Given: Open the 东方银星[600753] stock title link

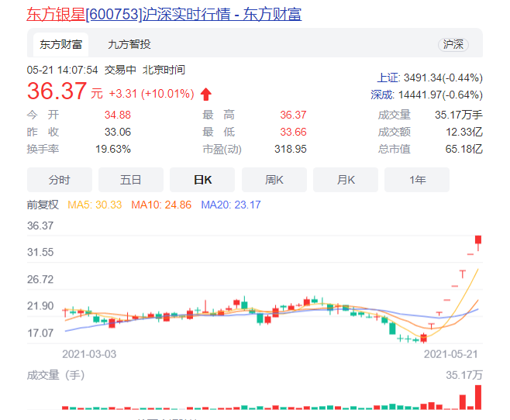Looking at the screenshot, I should click(x=164, y=14).
